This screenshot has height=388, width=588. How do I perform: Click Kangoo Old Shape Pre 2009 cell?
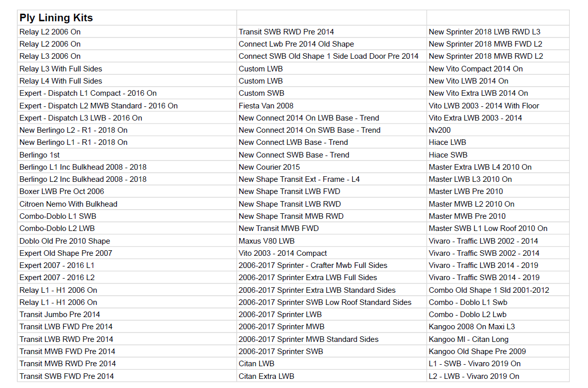(x=477, y=352)
